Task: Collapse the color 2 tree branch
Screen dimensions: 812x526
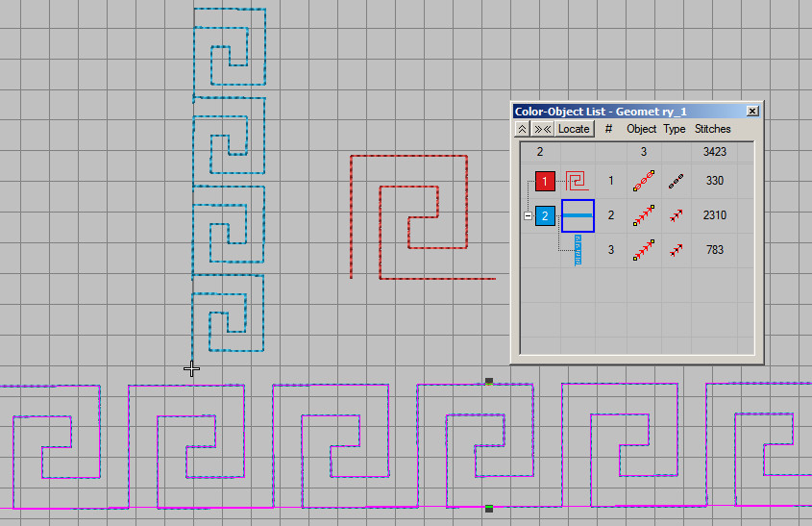Action: pos(528,216)
